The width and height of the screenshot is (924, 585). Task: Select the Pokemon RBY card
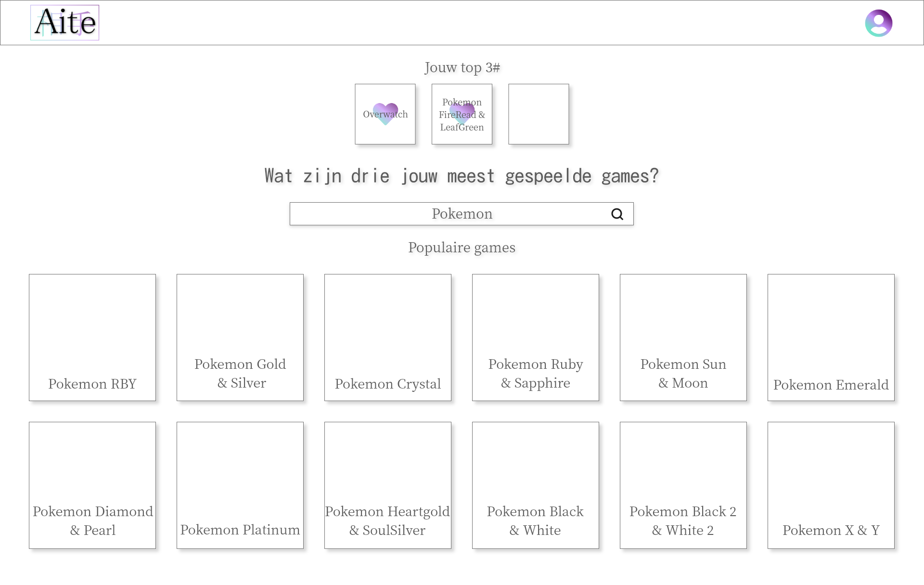[x=92, y=338]
